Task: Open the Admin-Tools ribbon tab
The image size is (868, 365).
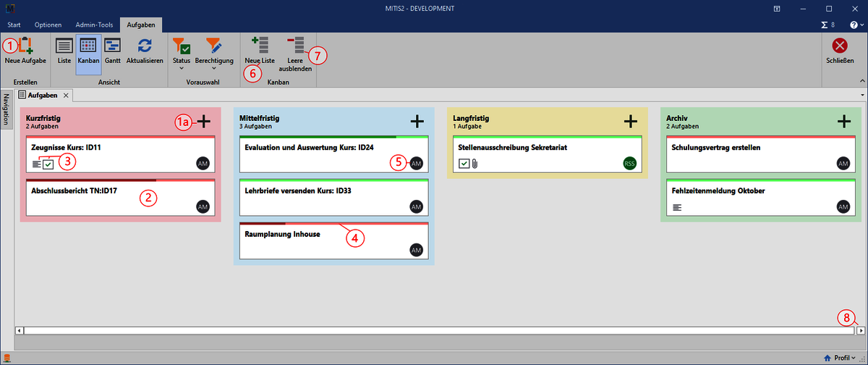Action: click(95, 25)
